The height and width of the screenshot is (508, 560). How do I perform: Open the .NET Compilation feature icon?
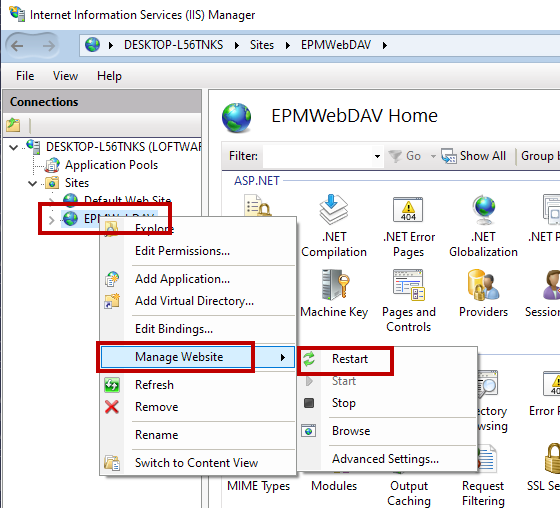click(334, 209)
